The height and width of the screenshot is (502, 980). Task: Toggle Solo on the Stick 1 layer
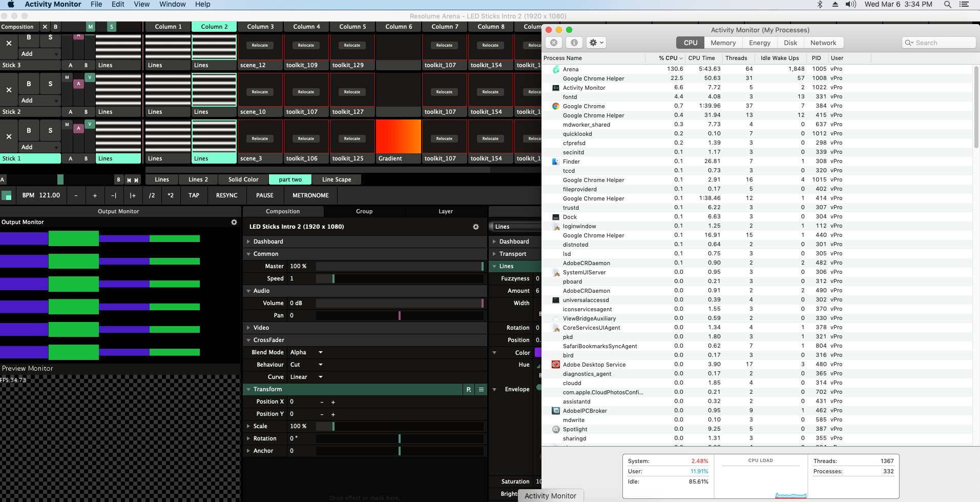click(50, 130)
